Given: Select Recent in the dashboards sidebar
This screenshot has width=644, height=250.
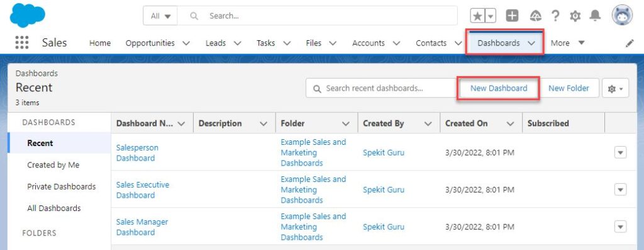Looking at the screenshot, I should point(60,143).
